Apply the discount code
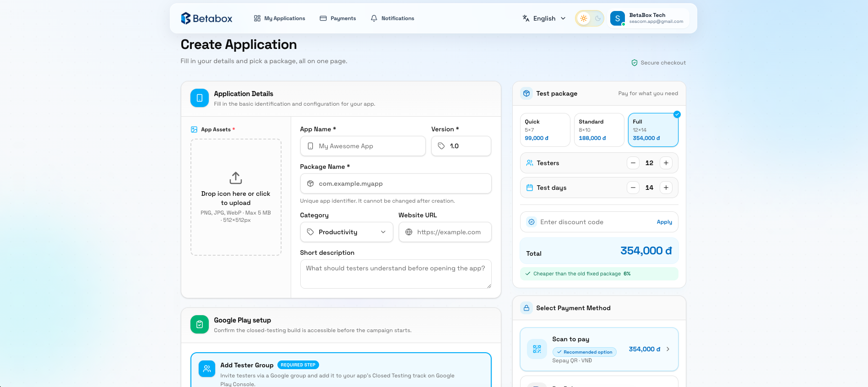Image resolution: width=868 pixels, height=387 pixels. [x=664, y=222]
